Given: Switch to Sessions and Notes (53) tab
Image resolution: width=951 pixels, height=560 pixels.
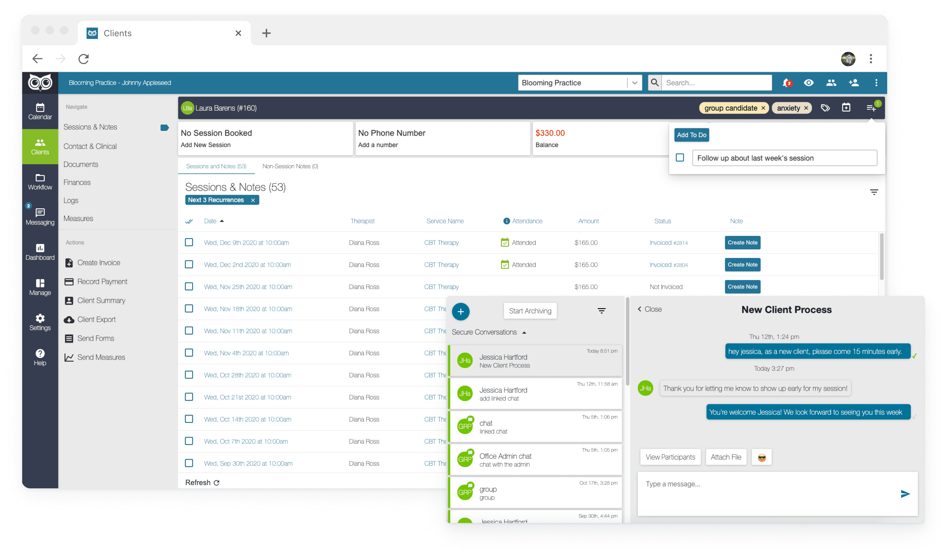Looking at the screenshot, I should tap(216, 166).
